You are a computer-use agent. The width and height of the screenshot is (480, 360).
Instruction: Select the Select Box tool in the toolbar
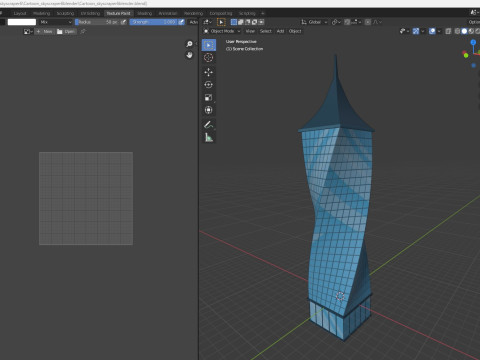click(x=209, y=45)
